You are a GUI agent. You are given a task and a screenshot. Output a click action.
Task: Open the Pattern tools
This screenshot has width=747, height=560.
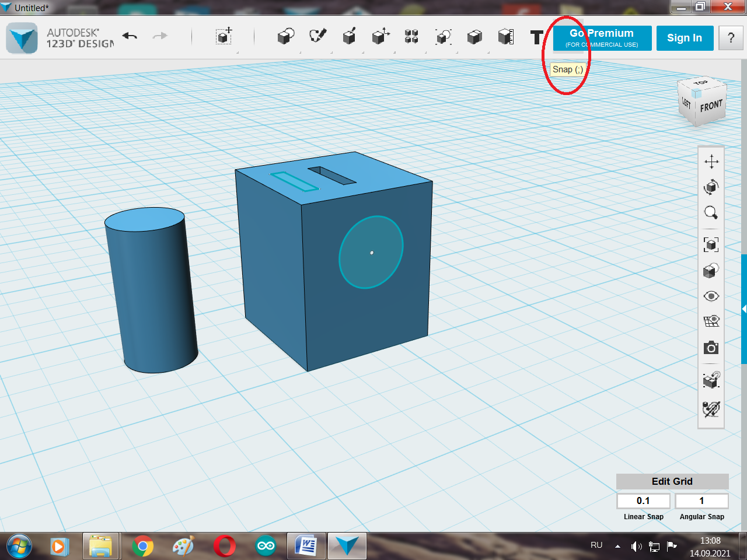tap(411, 37)
